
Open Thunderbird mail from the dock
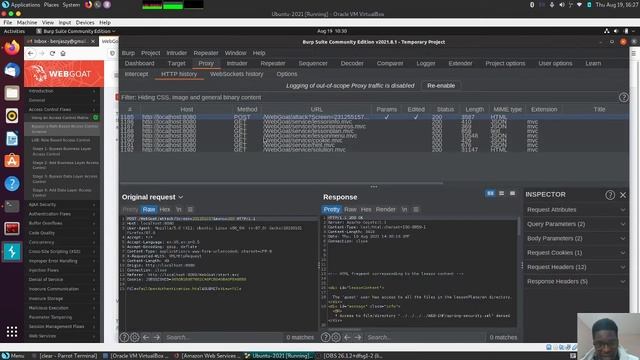coord(12,71)
